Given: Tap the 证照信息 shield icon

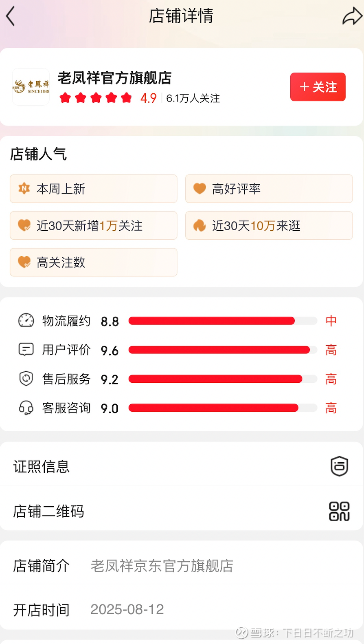Looking at the screenshot, I should [x=339, y=466].
